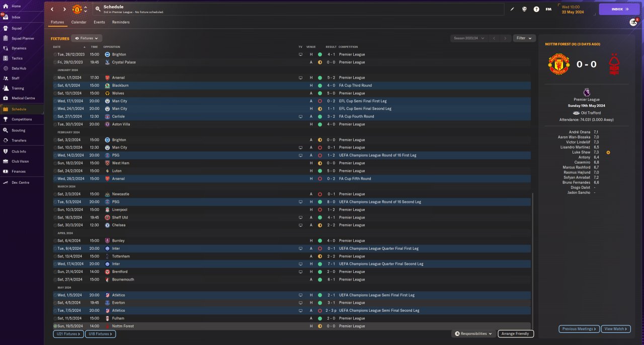Click the Liverpool 10/3/2024 fixture row
The height and width of the screenshot is (345, 644).
(291, 210)
